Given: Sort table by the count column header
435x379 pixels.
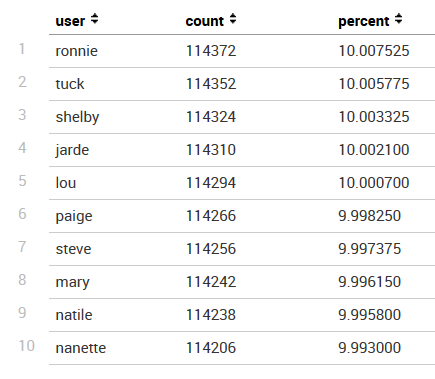Looking at the screenshot, I should tap(205, 21).
